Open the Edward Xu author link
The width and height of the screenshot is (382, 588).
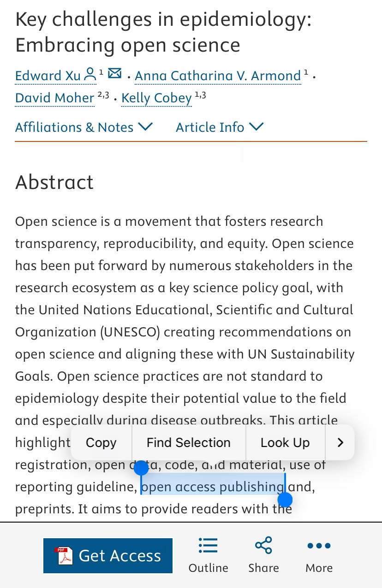click(48, 76)
